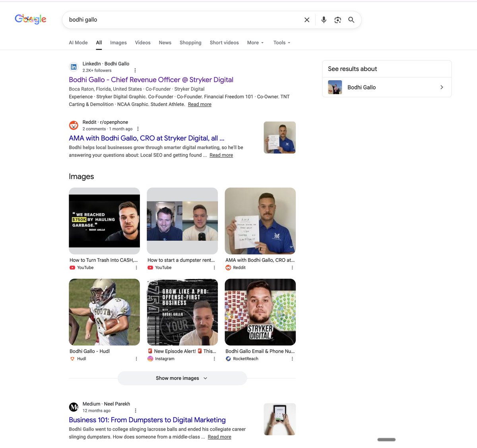Open options for How to Turn Trash image
Screen dimensions: 477x448
click(x=136, y=268)
